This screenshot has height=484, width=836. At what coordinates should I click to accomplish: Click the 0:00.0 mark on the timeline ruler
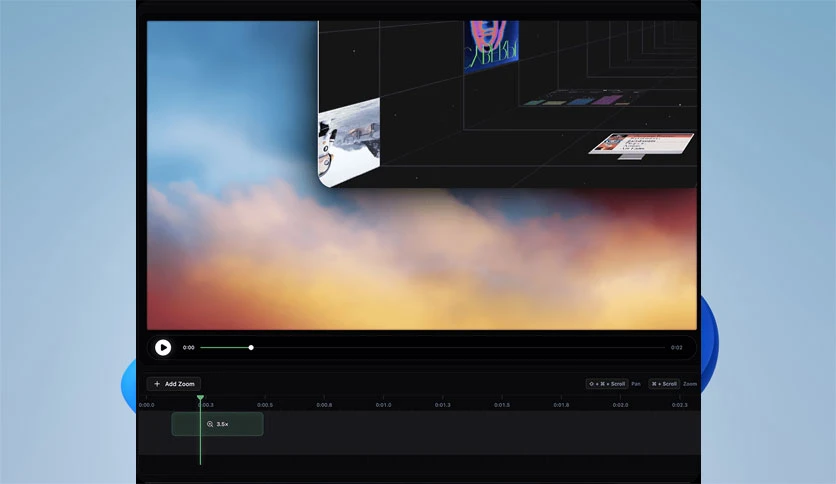click(x=147, y=405)
